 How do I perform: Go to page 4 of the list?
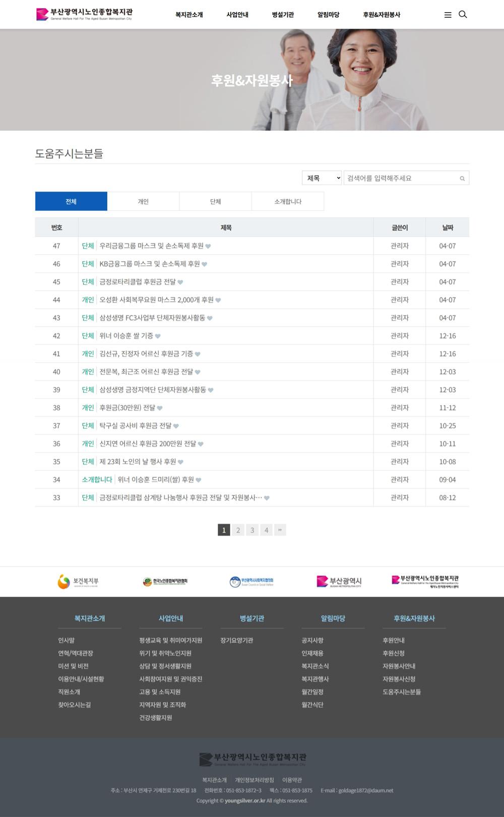pos(266,530)
